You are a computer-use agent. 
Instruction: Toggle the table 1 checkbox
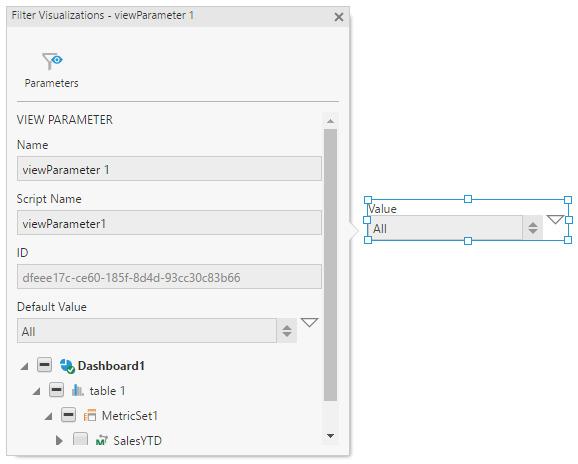(56, 390)
